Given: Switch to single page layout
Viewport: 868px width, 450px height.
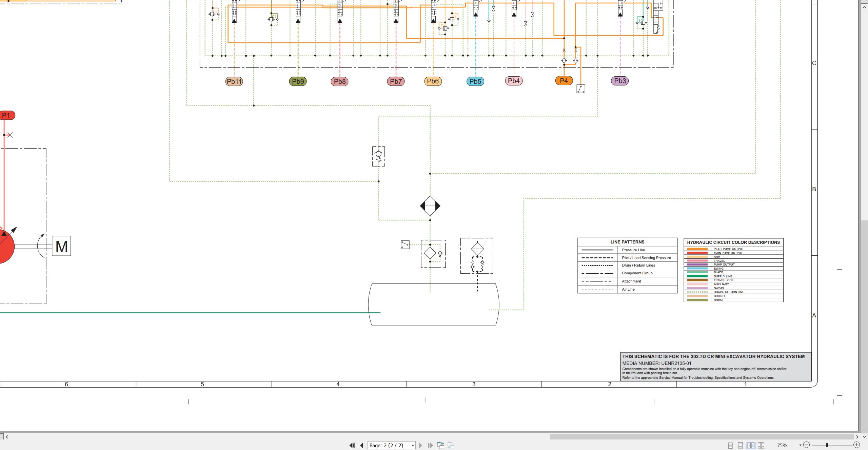Looking at the screenshot, I should point(730,445).
